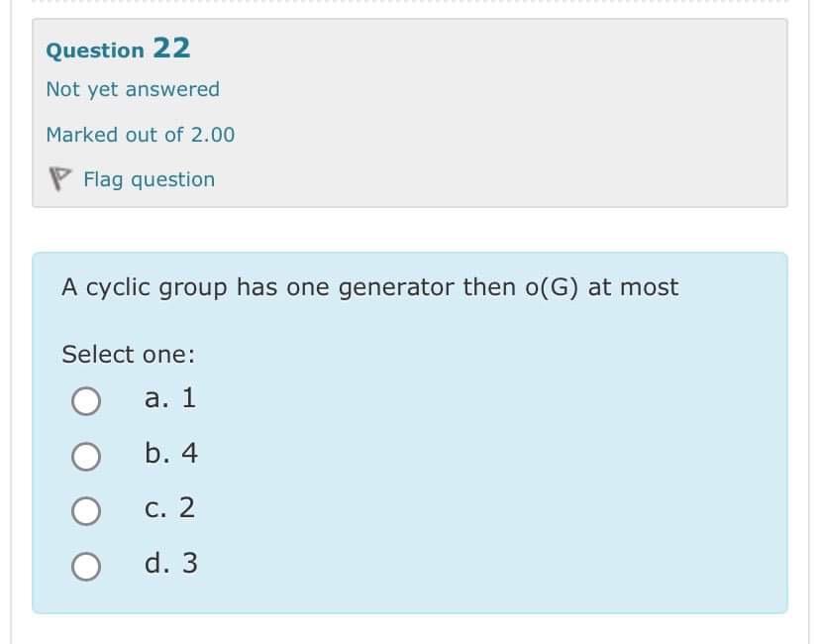This screenshot has height=644, width=820.
Task: Select answer option labeled b. 4
Action: tap(170, 454)
